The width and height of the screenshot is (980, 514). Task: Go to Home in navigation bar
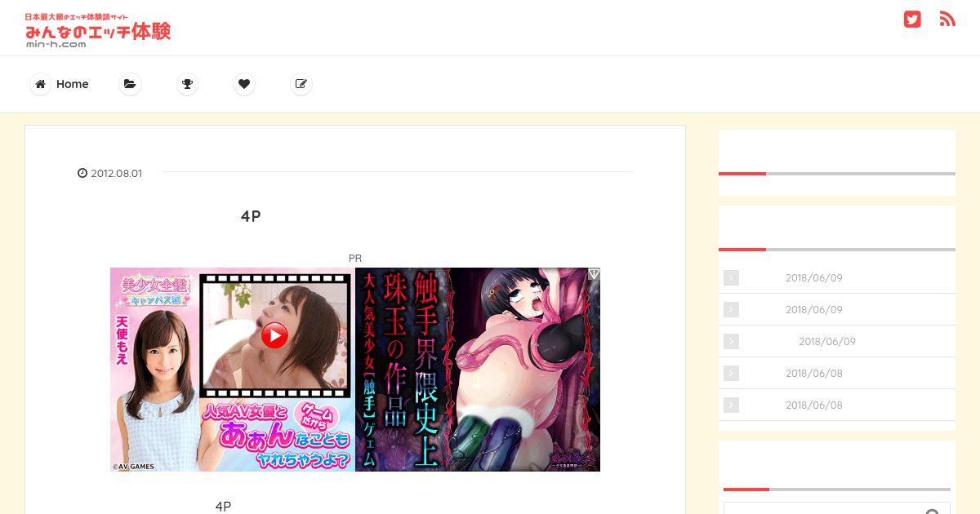coord(72,84)
